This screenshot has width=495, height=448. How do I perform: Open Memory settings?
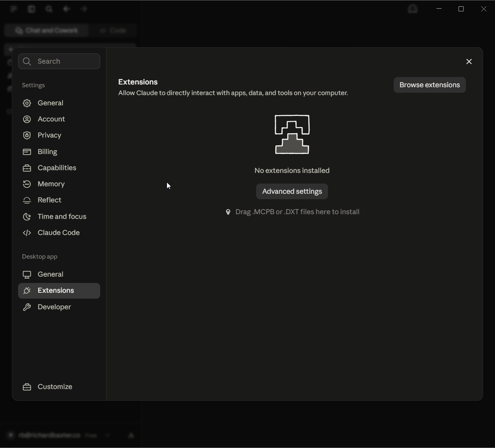pyautogui.click(x=59, y=184)
